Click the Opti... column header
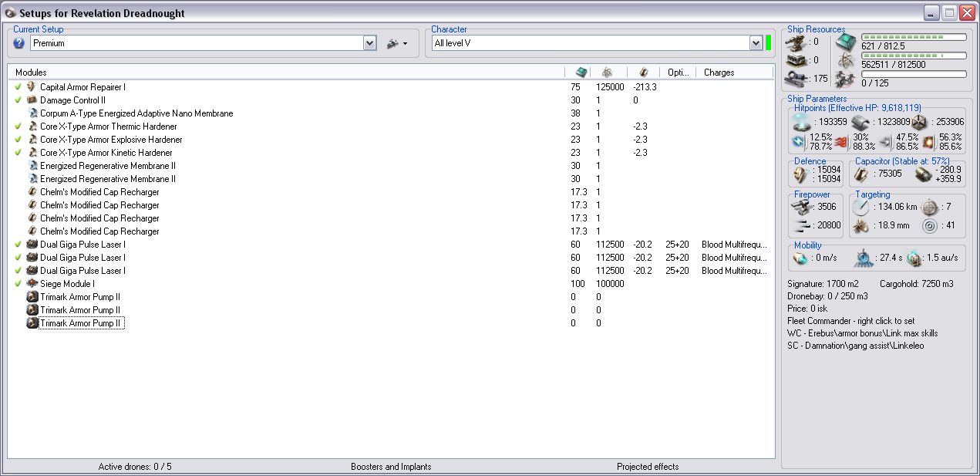The height and width of the screenshot is (476, 980). pyautogui.click(x=679, y=72)
